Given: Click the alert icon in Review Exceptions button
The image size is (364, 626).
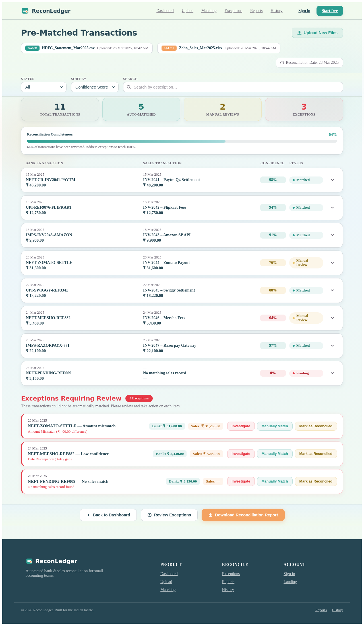Looking at the screenshot, I should (150, 515).
